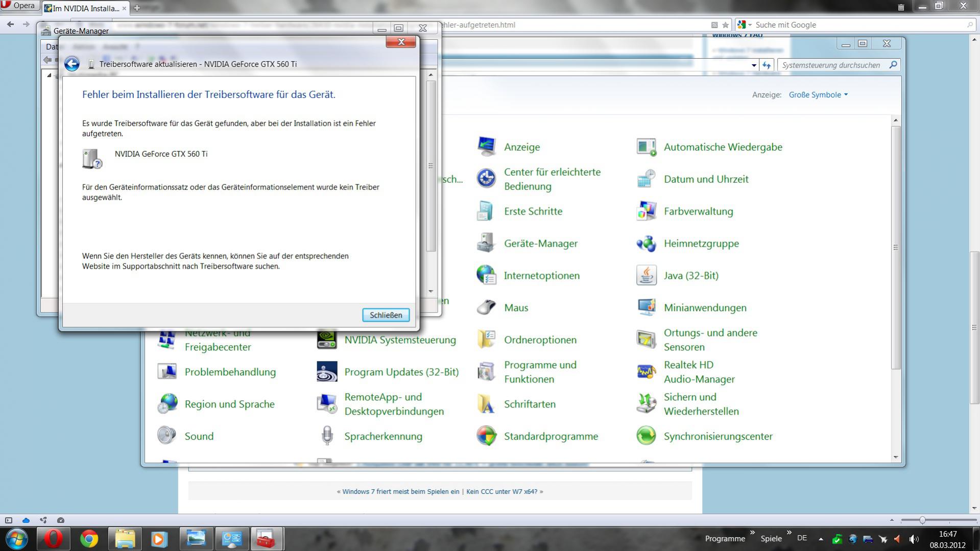
Task: Expand the Große Symbole view dropdown
Action: click(818, 95)
